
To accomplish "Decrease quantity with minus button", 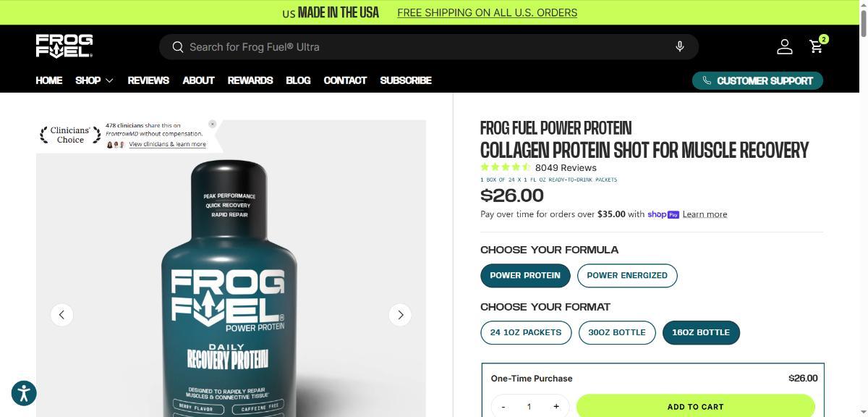I will (503, 407).
